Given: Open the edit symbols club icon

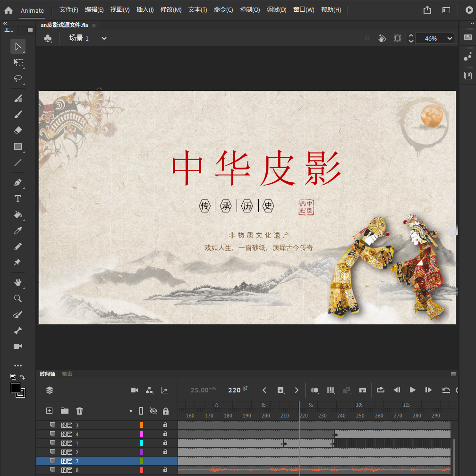Looking at the screenshot, I should (x=48, y=39).
